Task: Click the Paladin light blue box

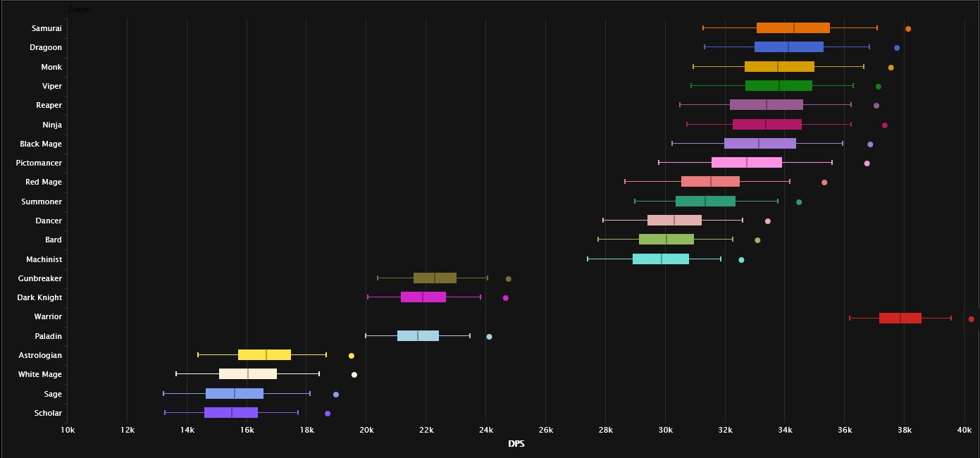Action: (418, 336)
